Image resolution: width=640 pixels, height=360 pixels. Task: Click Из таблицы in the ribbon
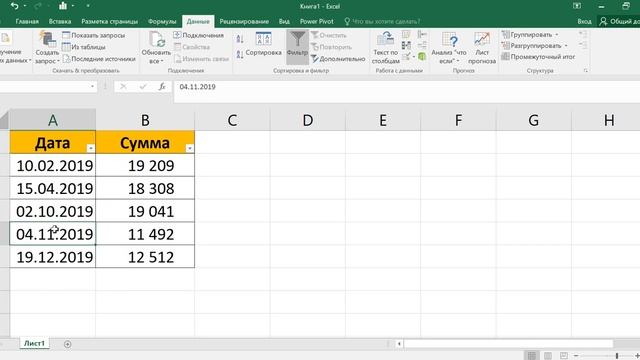(x=84, y=47)
